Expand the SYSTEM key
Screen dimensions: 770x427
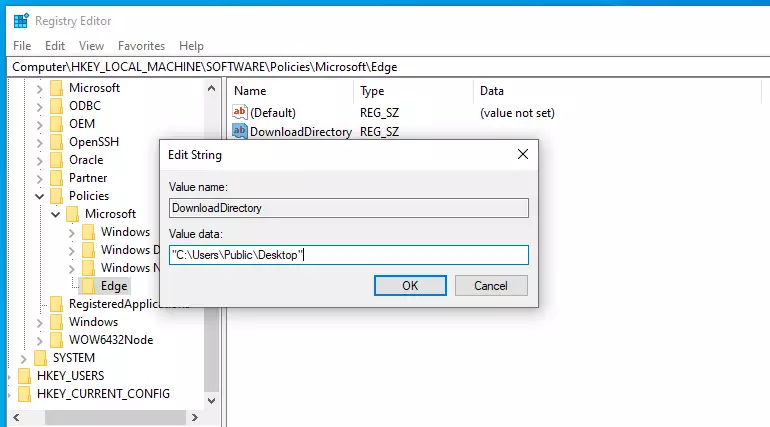24,359
